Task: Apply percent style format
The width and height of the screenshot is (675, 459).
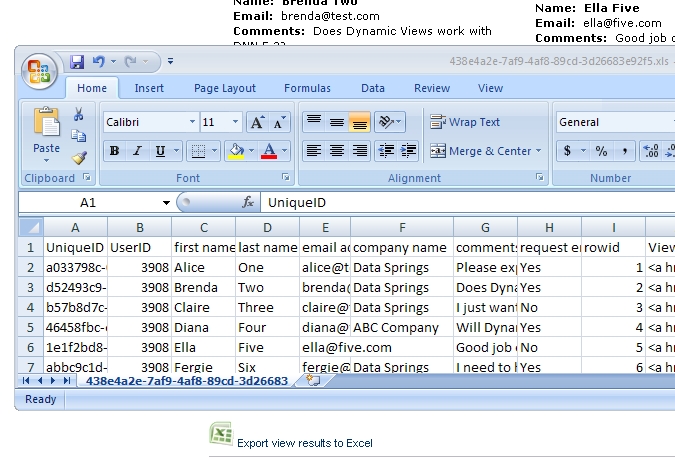Action: (601, 151)
